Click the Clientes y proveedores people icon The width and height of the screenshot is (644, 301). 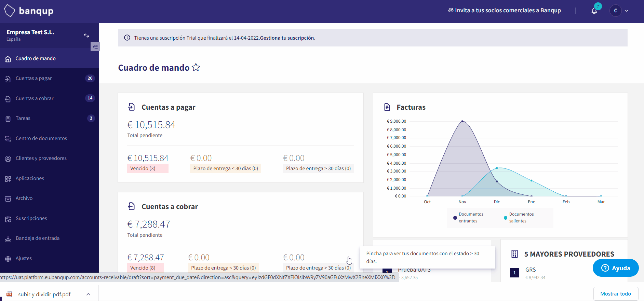click(x=8, y=159)
